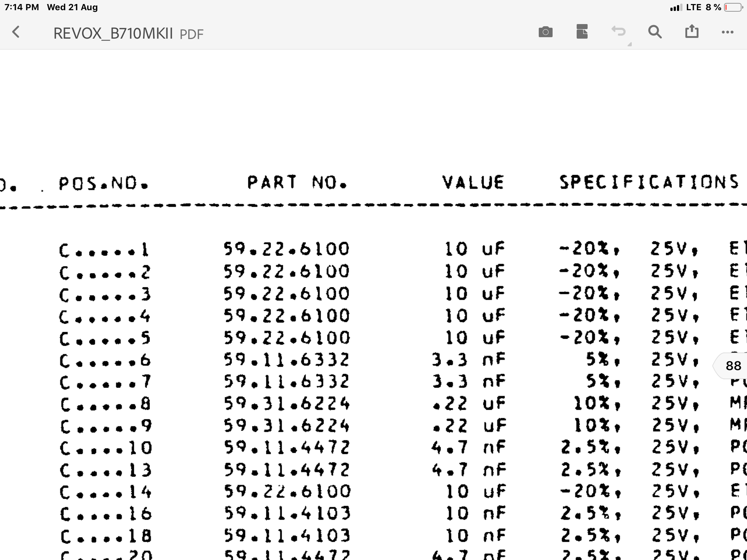Tap the 7:14 PM clock in the status bar

pos(22,7)
